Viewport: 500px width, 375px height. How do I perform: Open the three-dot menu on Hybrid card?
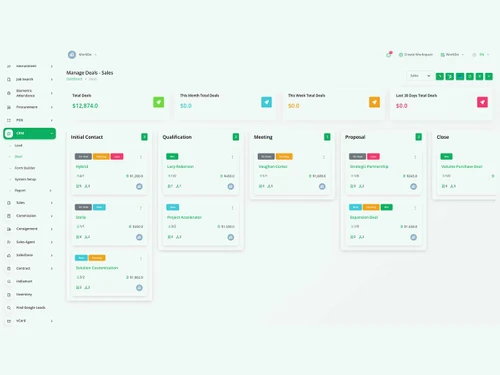point(141,157)
